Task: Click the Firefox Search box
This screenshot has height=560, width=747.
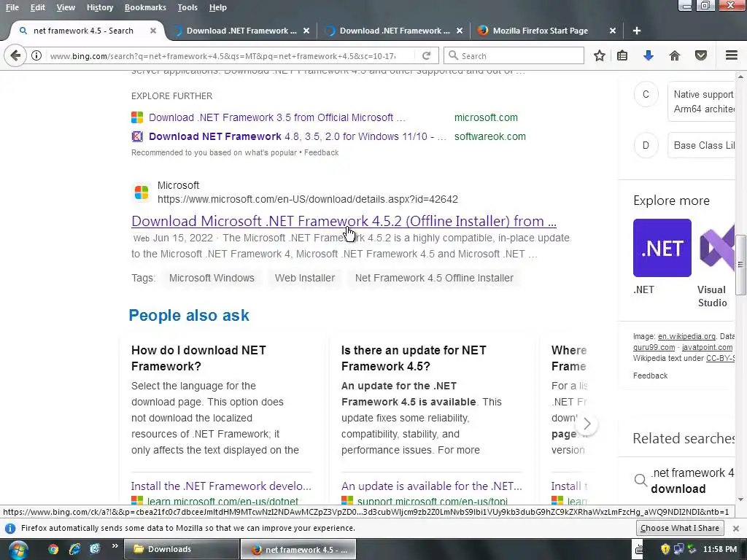Action: pos(514,55)
